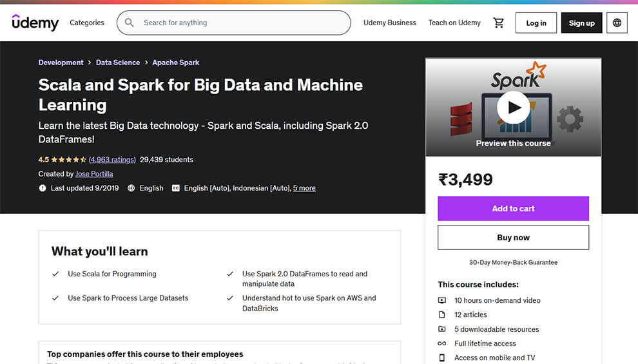The image size is (638, 364).
Task: Click the Last updated alert badge icon
Action: click(43, 188)
